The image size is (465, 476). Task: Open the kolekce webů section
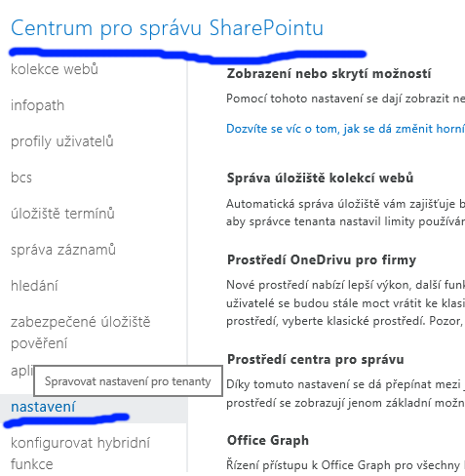[55, 69]
